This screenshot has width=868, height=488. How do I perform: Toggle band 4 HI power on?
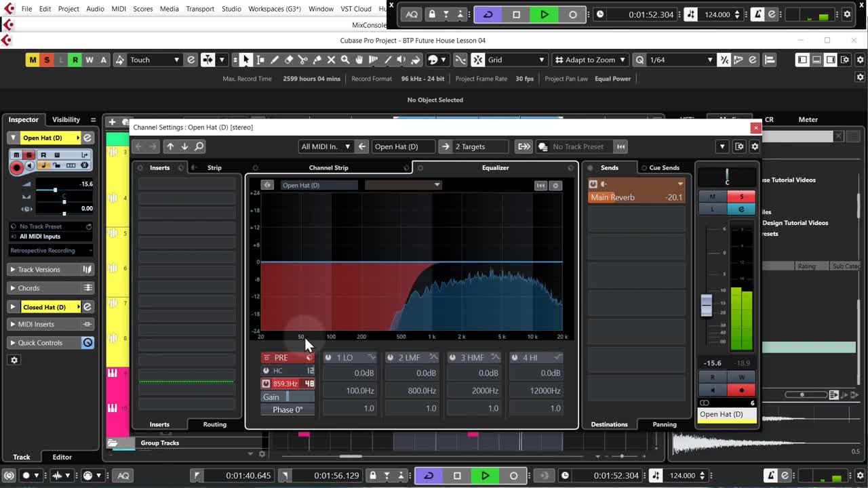[515, 358]
